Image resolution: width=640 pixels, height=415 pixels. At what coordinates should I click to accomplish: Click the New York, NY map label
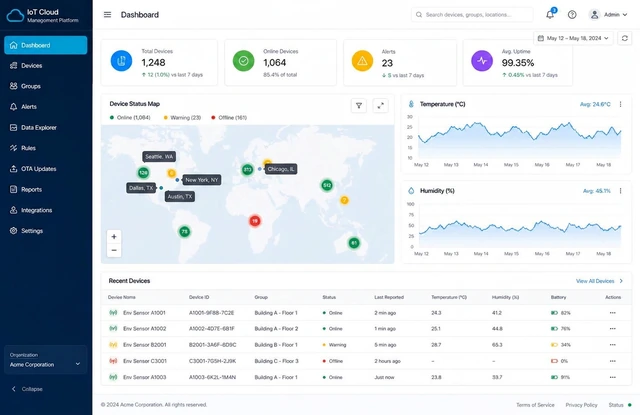tap(202, 180)
